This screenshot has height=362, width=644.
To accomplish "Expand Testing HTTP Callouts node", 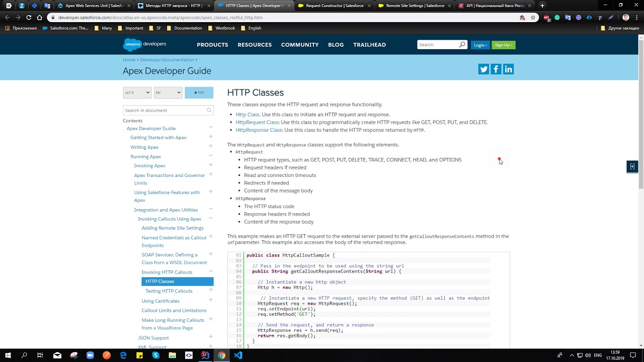I will [210, 290].
